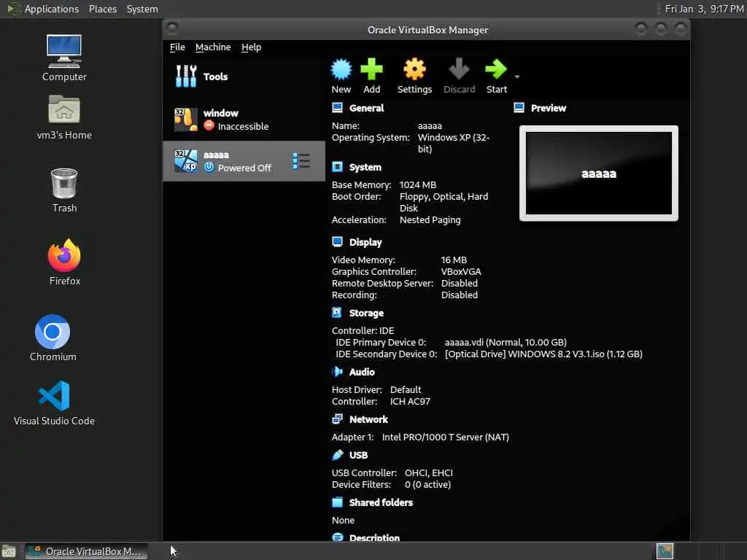Screen dimensions: 747x560
Task: Click the Oracle VirtualBox taskbar button
Action: click(86, 551)
